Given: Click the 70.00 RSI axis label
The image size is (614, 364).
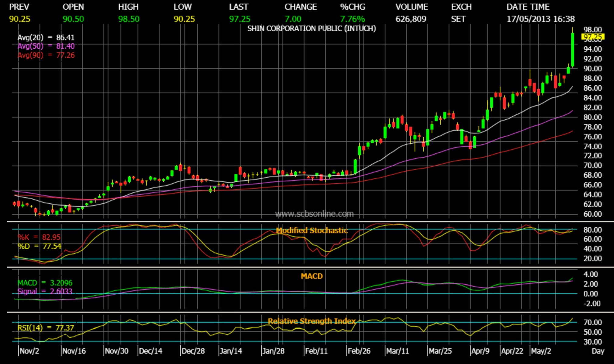Looking at the screenshot, I should click(x=592, y=322).
